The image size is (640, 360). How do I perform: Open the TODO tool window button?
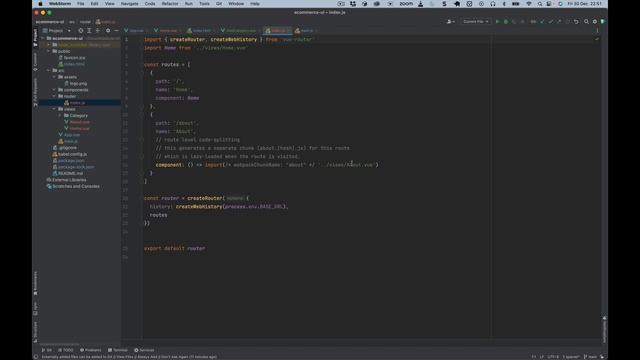pyautogui.click(x=66, y=350)
